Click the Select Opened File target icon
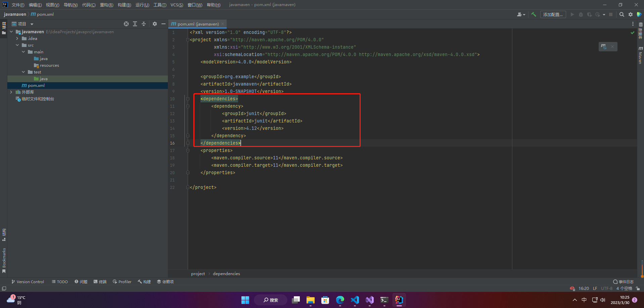This screenshot has width=644, height=308. [126, 24]
